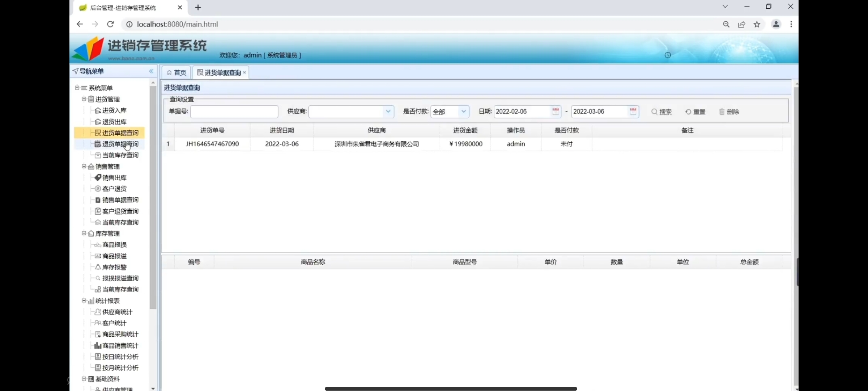The height and width of the screenshot is (391, 868).
Task: Open 当前库存查询 under 进货管理
Action: [120, 155]
